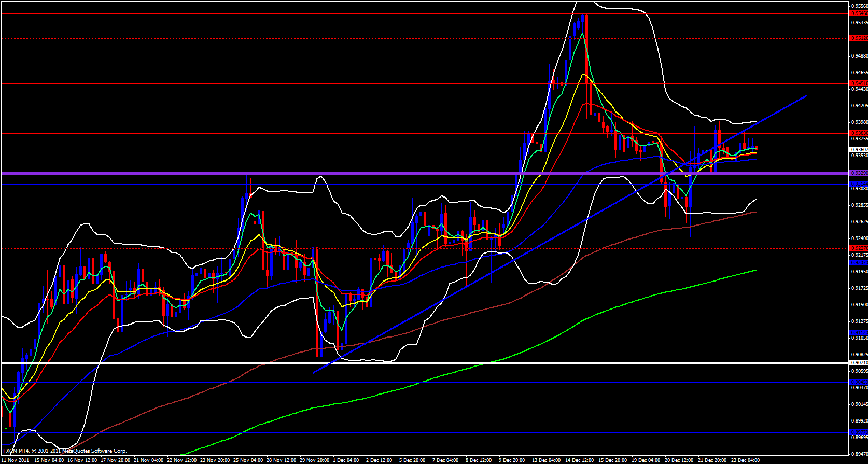Select the purple 0.9329 level label

coord(858,173)
